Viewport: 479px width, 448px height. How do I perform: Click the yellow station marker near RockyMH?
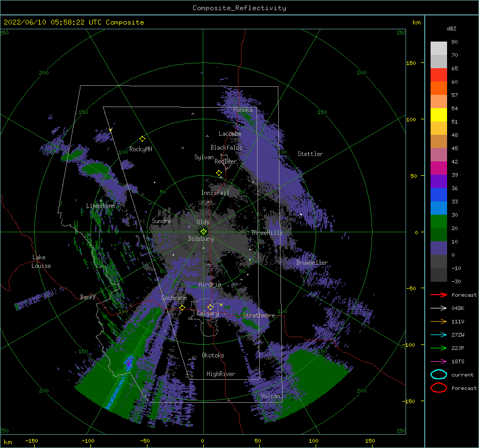tap(142, 139)
